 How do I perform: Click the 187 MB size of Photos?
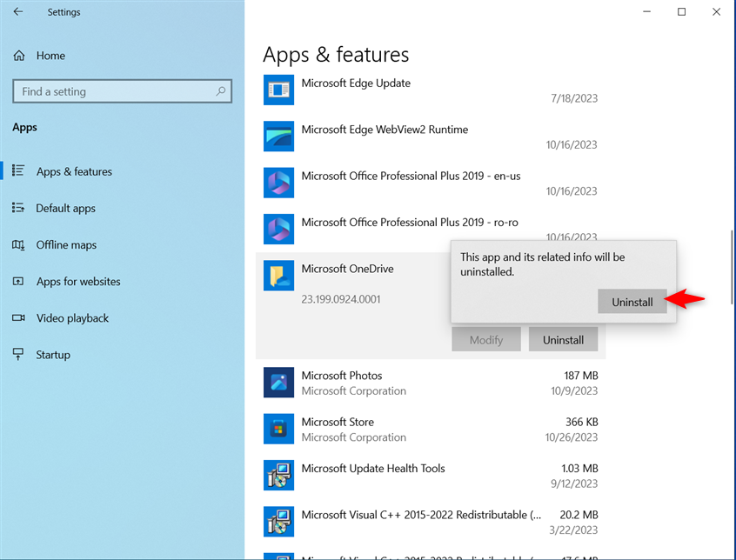[x=580, y=376]
